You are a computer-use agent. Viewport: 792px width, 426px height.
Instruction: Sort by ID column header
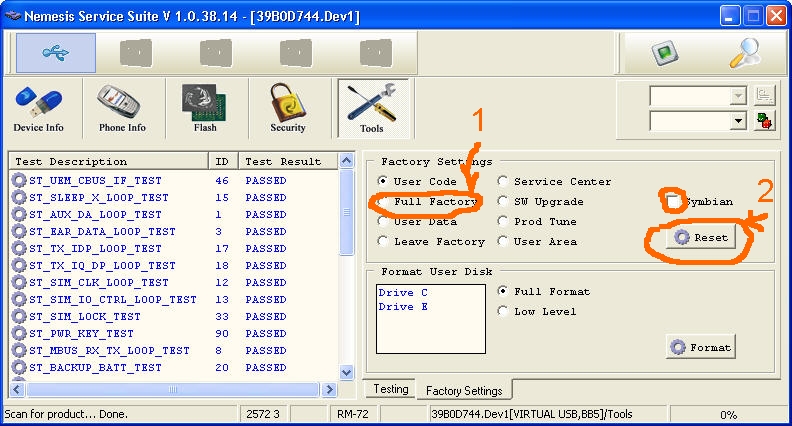click(x=223, y=161)
